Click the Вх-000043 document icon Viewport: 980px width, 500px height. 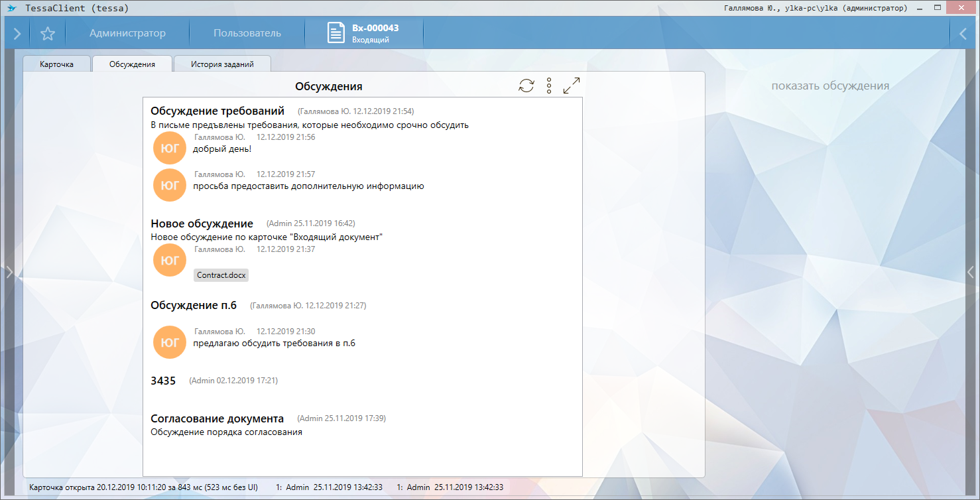point(337,33)
